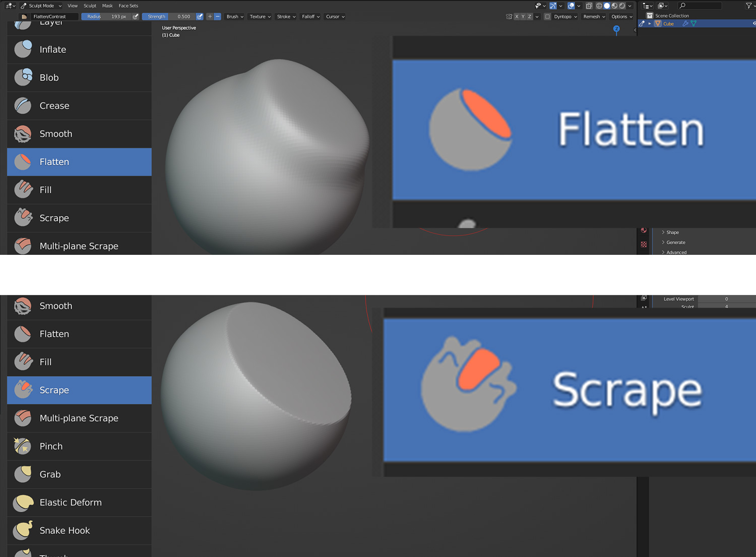Open the Face Sets menu

(128, 6)
